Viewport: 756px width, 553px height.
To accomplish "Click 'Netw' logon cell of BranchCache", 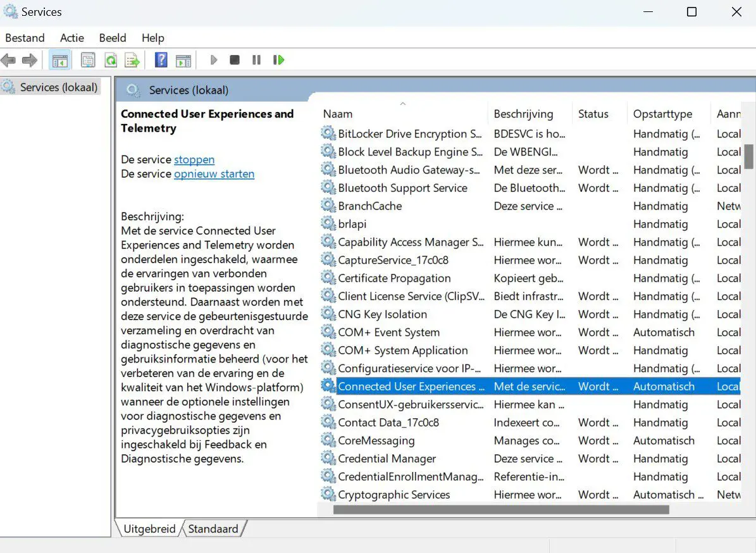I will [x=729, y=206].
